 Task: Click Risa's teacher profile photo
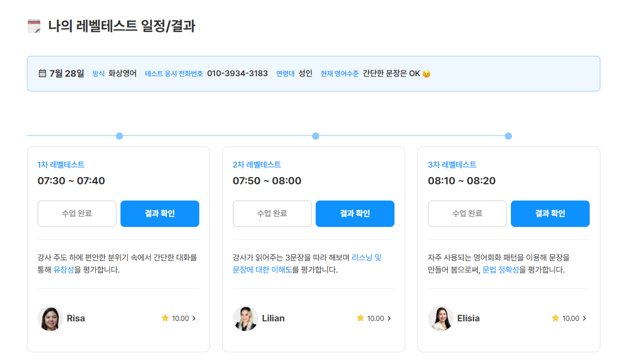[x=50, y=318]
